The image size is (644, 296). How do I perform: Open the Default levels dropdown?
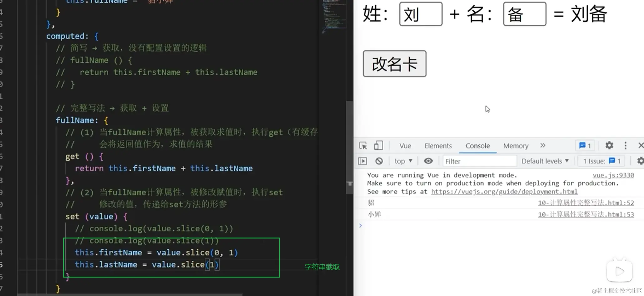click(545, 161)
